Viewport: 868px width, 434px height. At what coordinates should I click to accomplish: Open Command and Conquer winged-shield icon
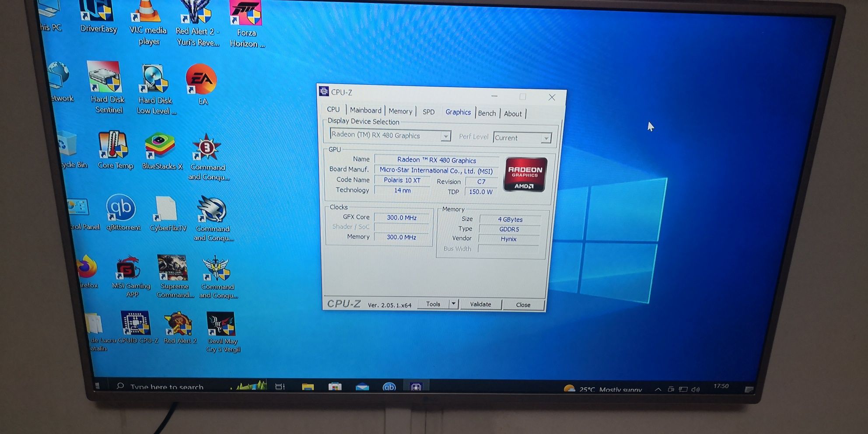(x=217, y=277)
